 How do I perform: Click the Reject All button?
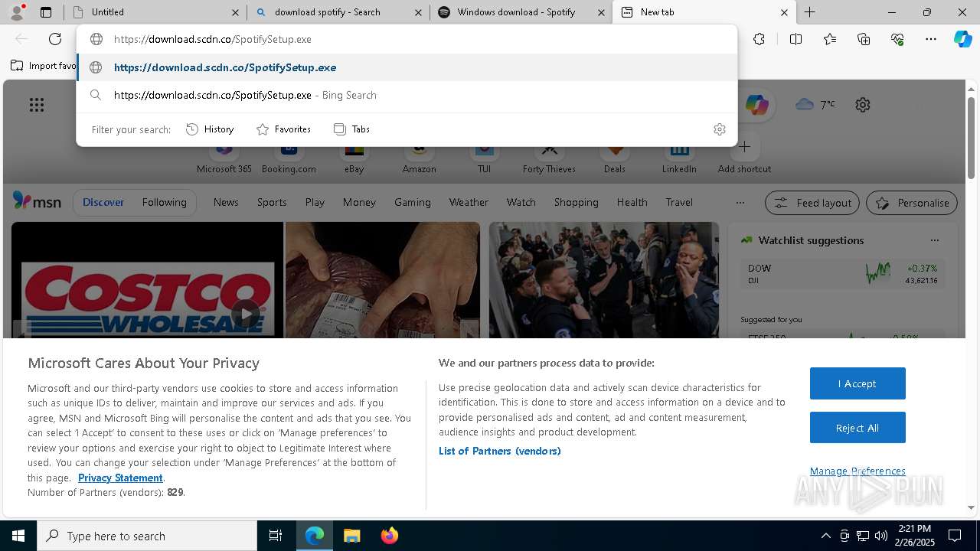pos(857,428)
